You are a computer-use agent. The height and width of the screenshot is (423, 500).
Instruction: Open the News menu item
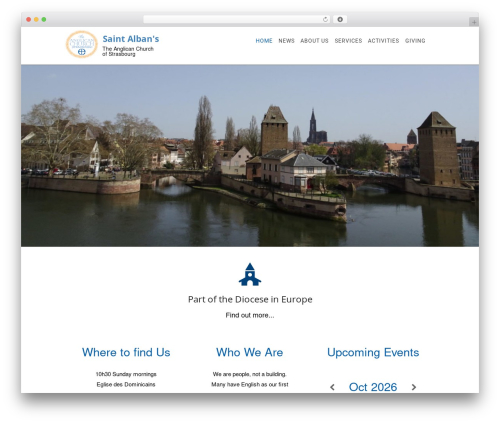pyautogui.click(x=286, y=41)
